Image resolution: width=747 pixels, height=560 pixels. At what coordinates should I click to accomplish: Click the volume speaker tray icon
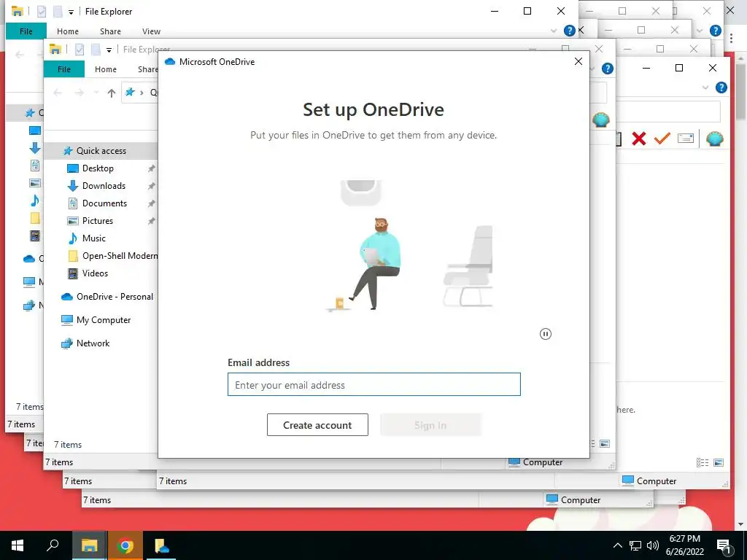pos(652,545)
